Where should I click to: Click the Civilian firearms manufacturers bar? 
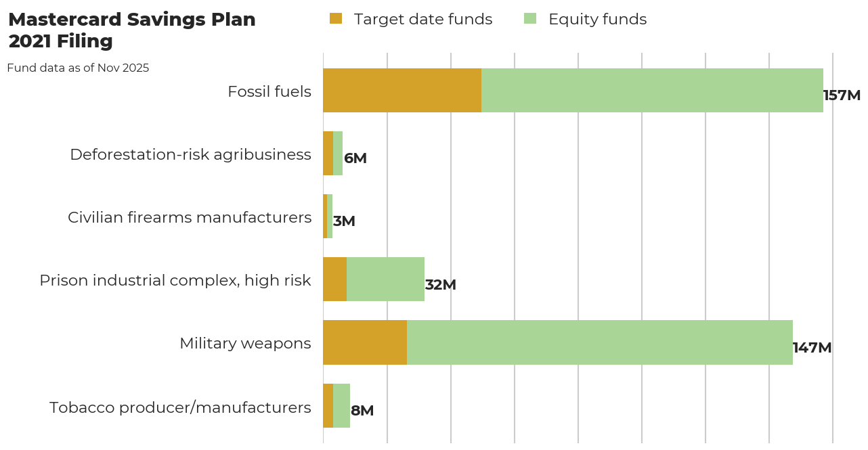326,217
